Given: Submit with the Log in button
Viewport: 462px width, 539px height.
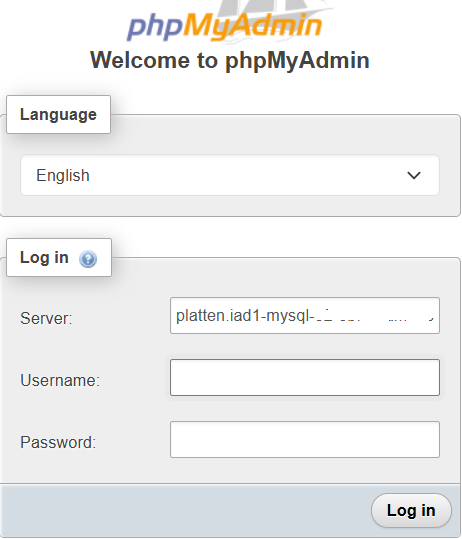Looking at the screenshot, I should coord(411,510).
